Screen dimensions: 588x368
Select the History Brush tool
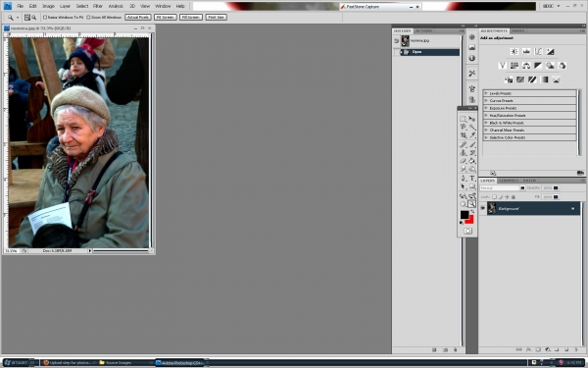[472, 152]
